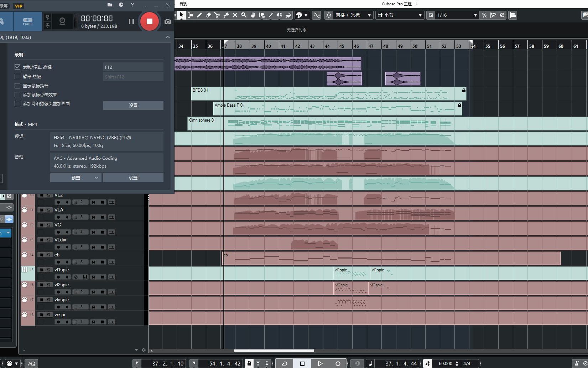Image resolution: width=588 pixels, height=368 pixels.
Task: Click the horizontal scrollbar thumb in arrangement
Action: 274,351
